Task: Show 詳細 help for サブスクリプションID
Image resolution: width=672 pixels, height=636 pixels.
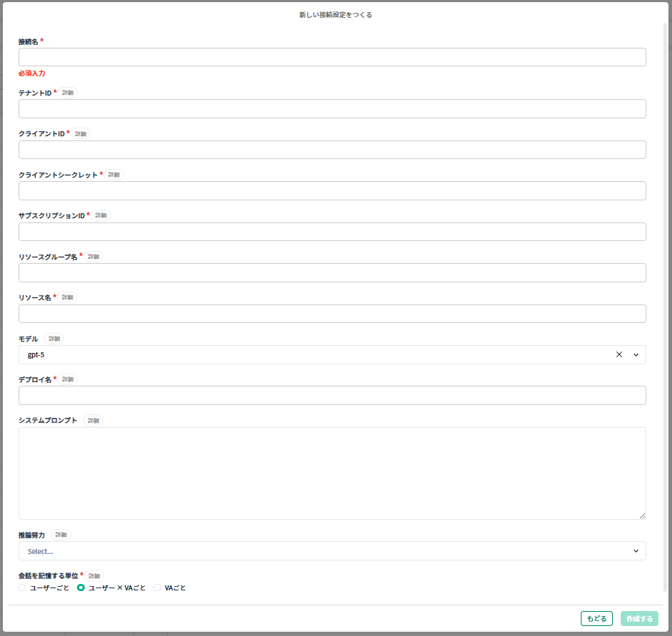Action: click(100, 215)
